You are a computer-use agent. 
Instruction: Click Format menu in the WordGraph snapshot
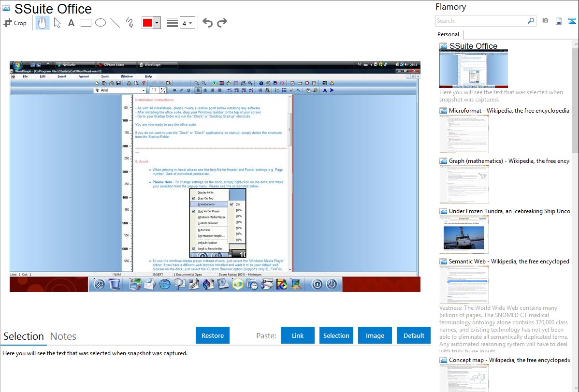[x=84, y=76]
